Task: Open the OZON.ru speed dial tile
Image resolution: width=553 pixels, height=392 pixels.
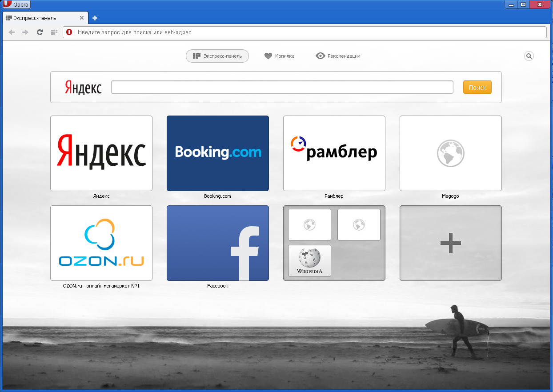Action: 101,243
